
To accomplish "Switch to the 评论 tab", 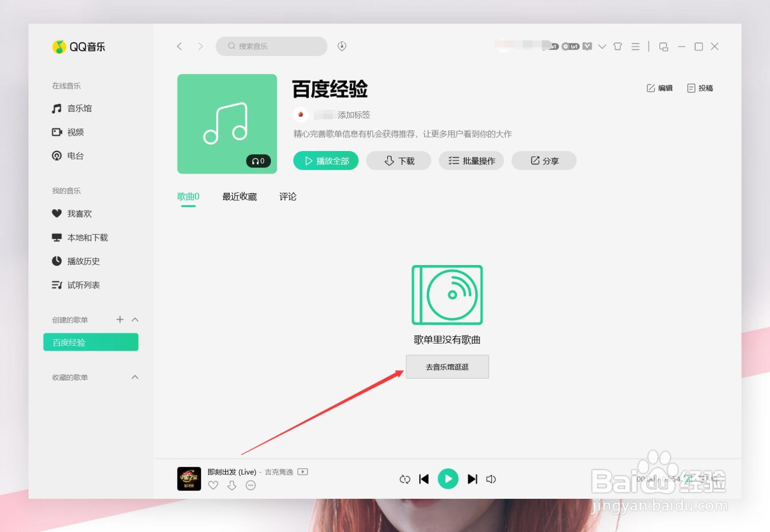I will click(x=288, y=196).
